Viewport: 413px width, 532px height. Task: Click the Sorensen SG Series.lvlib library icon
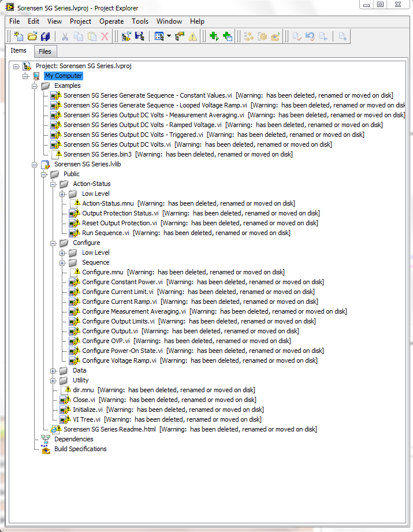[46, 165]
